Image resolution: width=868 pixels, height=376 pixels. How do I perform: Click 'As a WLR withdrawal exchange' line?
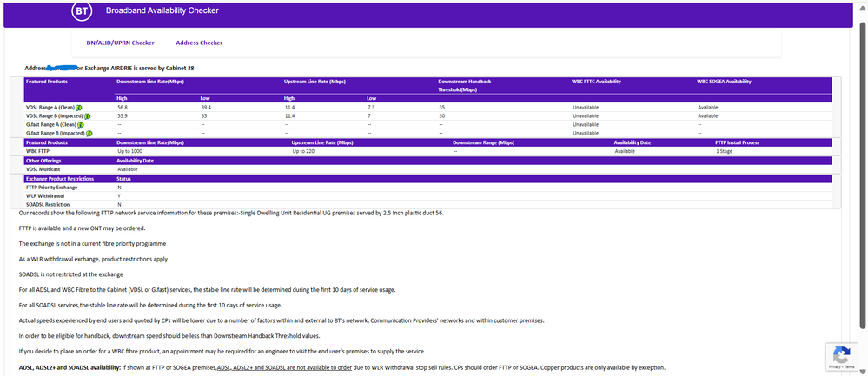click(93, 259)
